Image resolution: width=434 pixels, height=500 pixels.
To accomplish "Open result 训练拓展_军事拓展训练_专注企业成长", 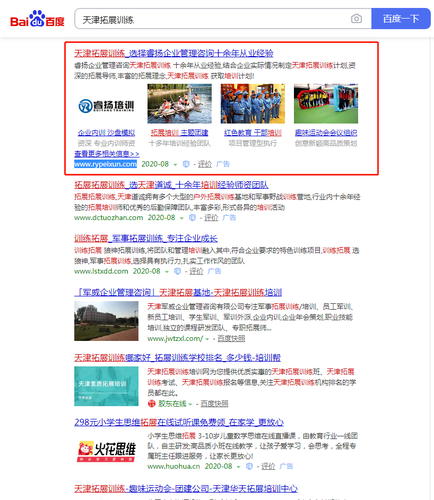I will tap(146, 239).
